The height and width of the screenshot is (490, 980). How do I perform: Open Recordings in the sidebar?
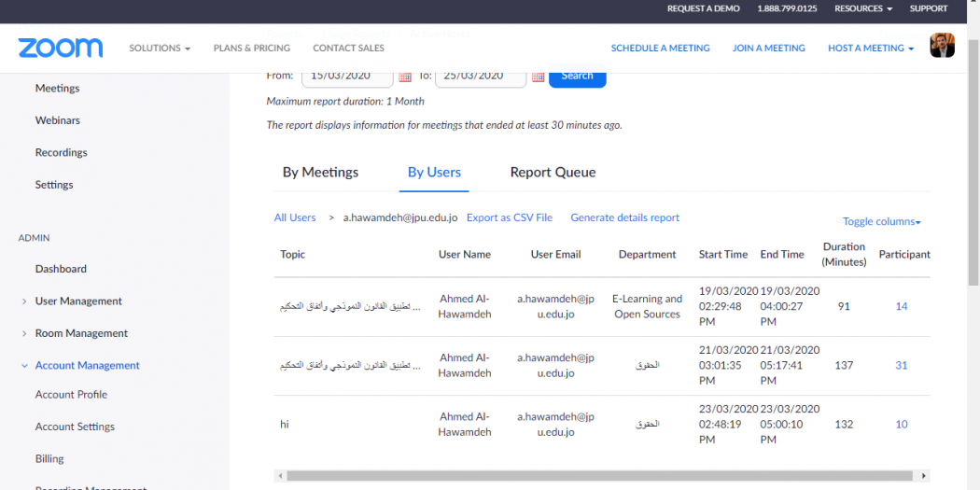click(x=62, y=152)
